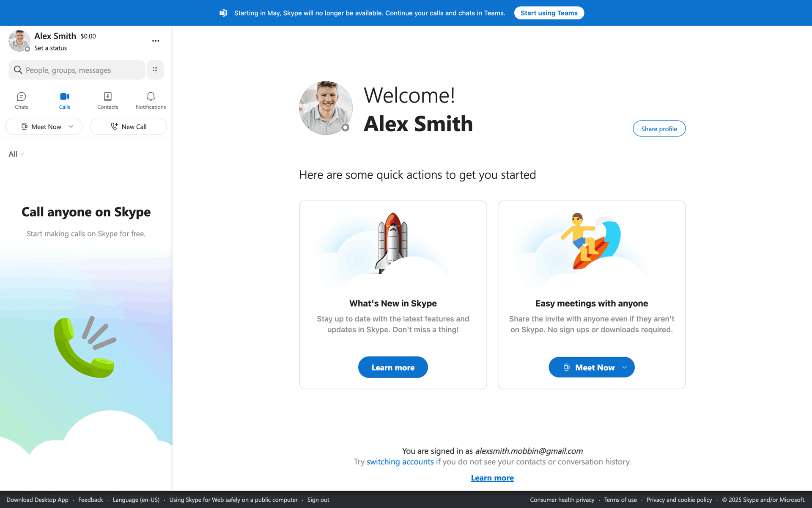This screenshot has height=508, width=812.
Task: Click the switching accounts link
Action: pos(400,462)
